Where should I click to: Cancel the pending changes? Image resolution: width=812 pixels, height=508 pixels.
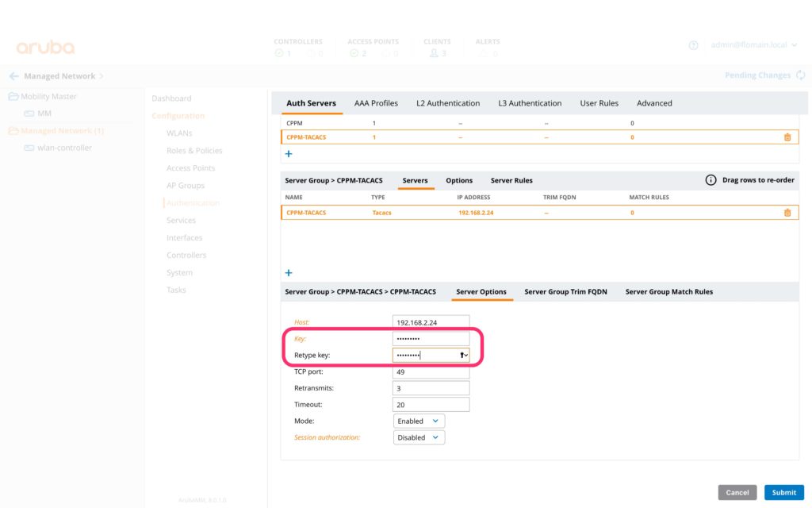pyautogui.click(x=737, y=492)
